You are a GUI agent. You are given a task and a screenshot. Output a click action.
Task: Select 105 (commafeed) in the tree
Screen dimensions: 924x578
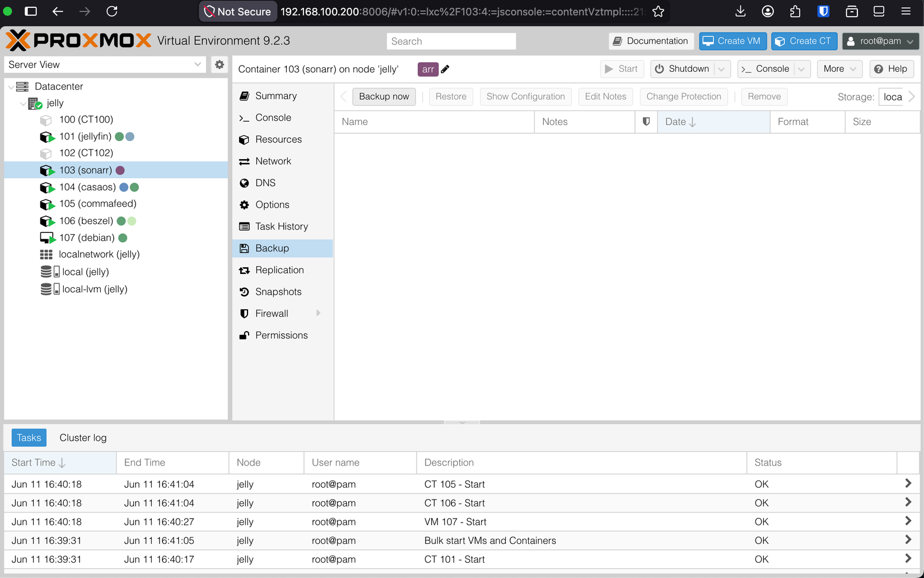click(116, 204)
